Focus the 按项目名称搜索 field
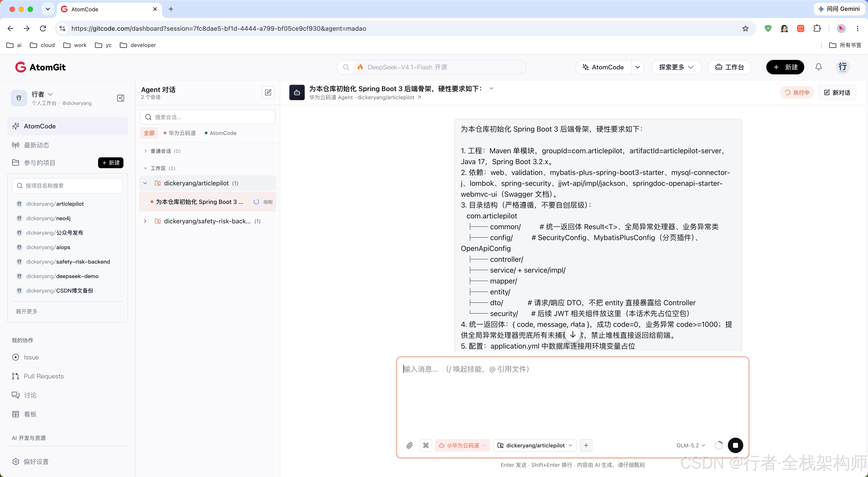 pos(67,186)
